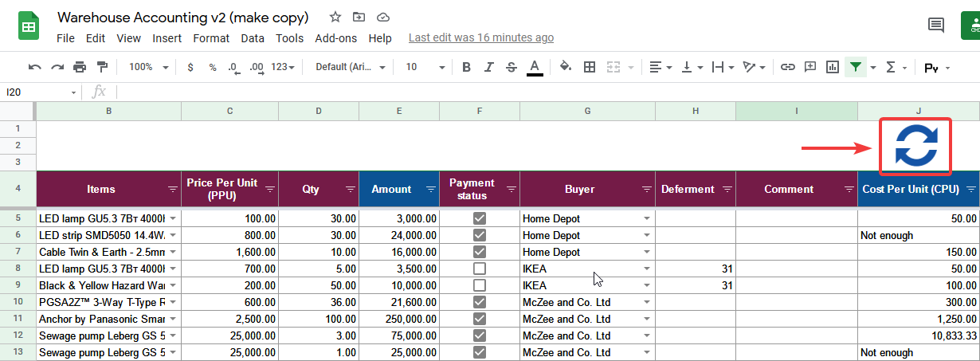Select the paint format tool
Viewport: 980px width, 361px height.
(102, 67)
